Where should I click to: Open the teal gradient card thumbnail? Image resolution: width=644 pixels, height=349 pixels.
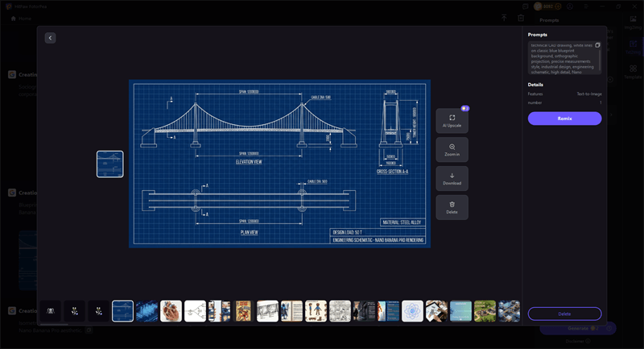[x=460, y=311]
